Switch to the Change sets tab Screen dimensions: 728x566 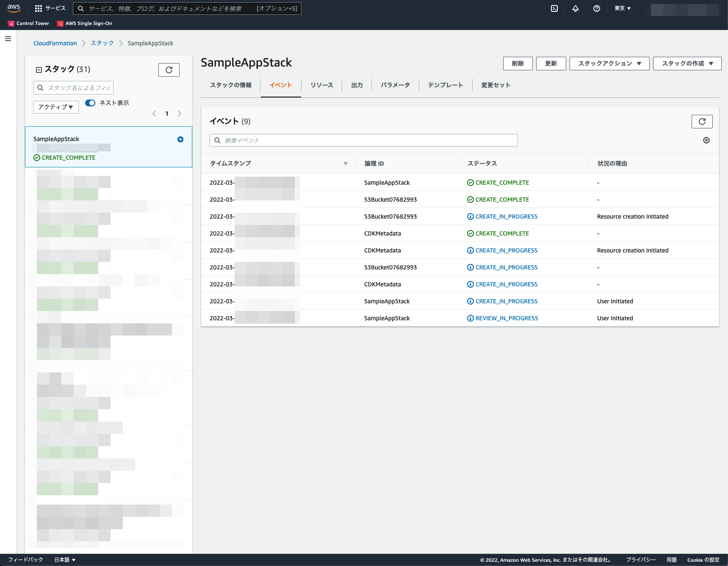pos(496,85)
